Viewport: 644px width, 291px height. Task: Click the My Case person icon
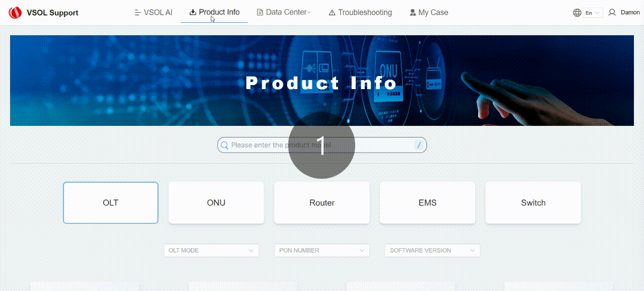(x=413, y=13)
